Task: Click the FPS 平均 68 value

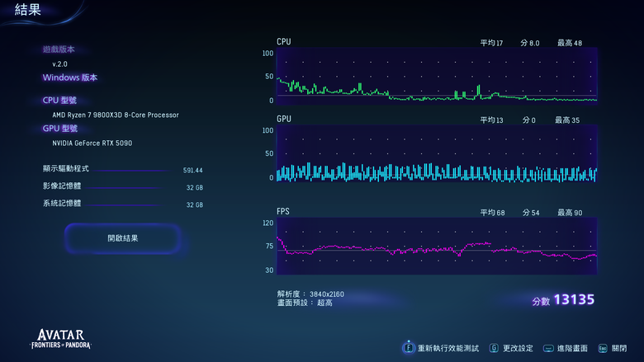Action: point(492,213)
